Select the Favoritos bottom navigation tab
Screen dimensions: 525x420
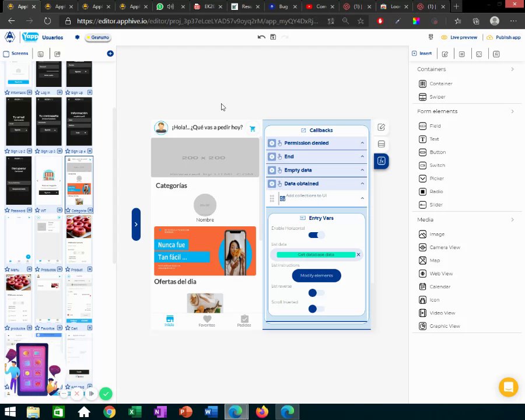(207, 321)
